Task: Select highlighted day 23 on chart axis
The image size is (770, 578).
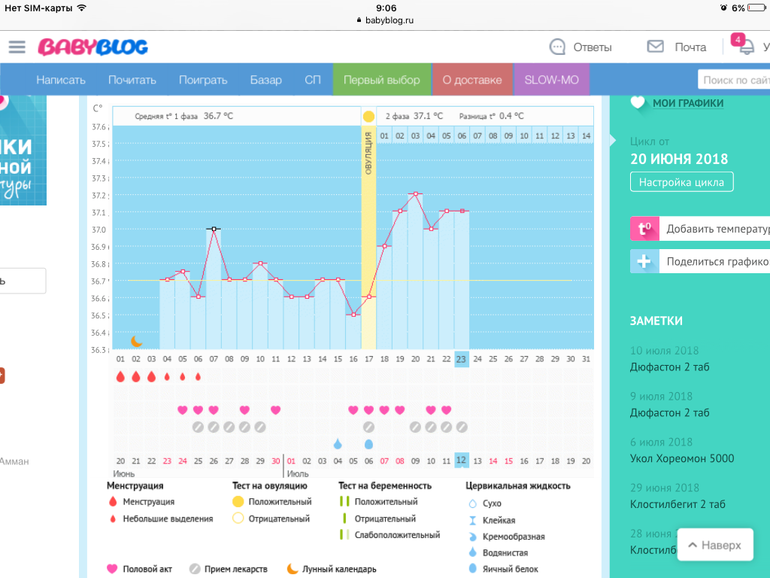Action: (x=461, y=359)
